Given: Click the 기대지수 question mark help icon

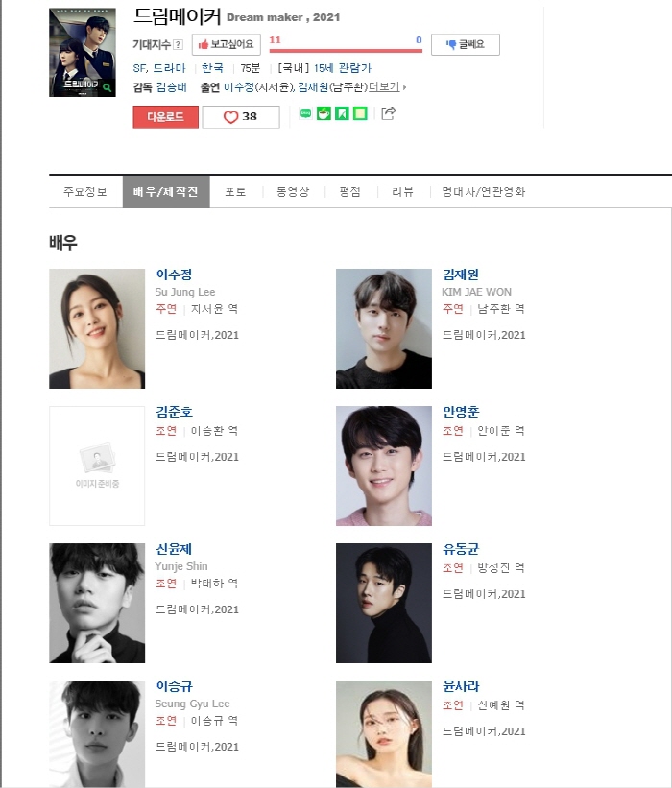Looking at the screenshot, I should [178, 45].
